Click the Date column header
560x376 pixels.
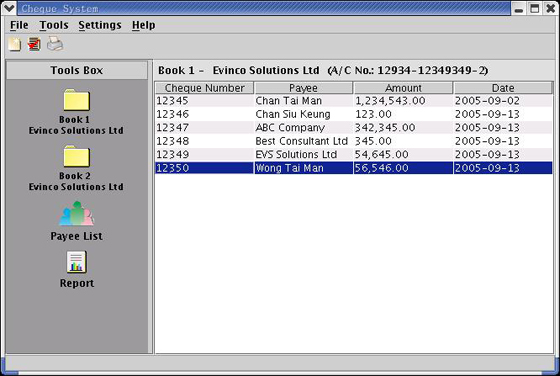click(503, 88)
